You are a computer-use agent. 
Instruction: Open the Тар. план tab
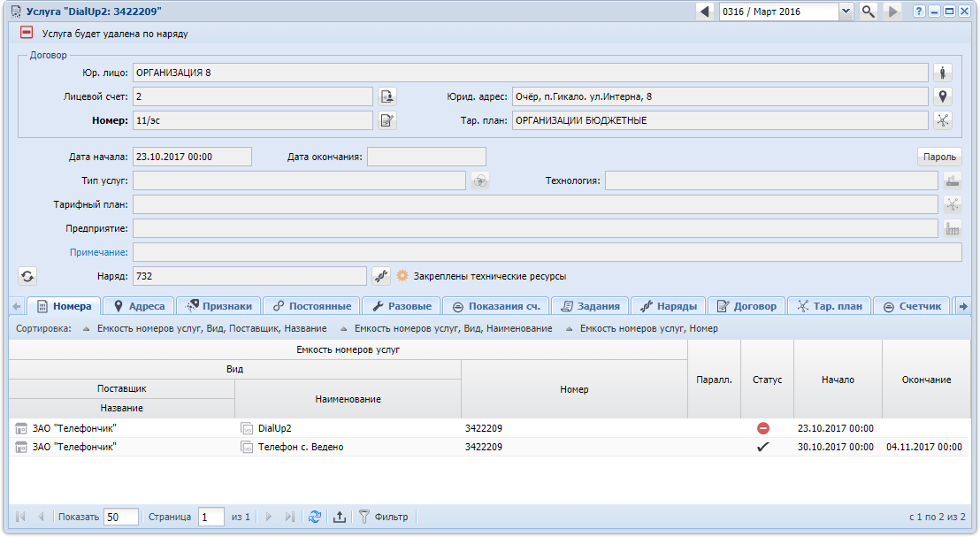pyautogui.click(x=830, y=306)
